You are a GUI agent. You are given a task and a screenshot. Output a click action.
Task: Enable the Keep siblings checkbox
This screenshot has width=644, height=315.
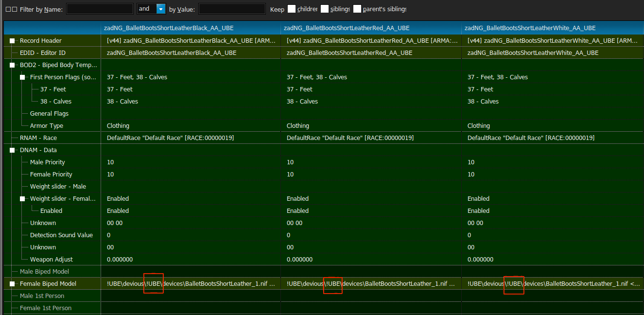click(x=325, y=9)
